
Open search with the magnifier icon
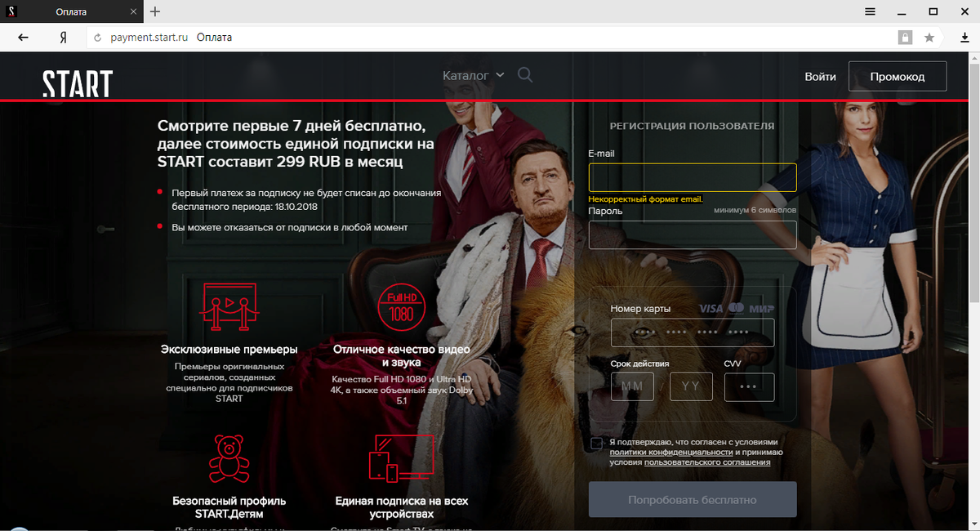[525, 75]
